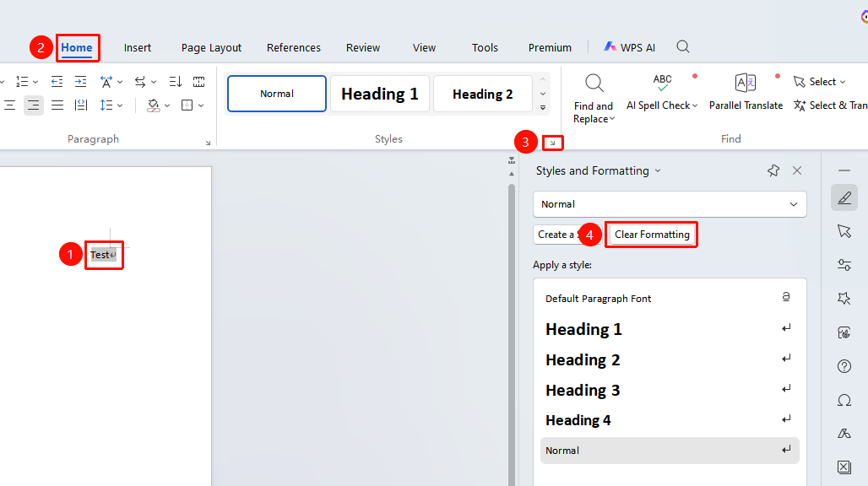Screen dimensions: 868x486
Task: Close the Styles and Formatting pane
Action: click(797, 170)
